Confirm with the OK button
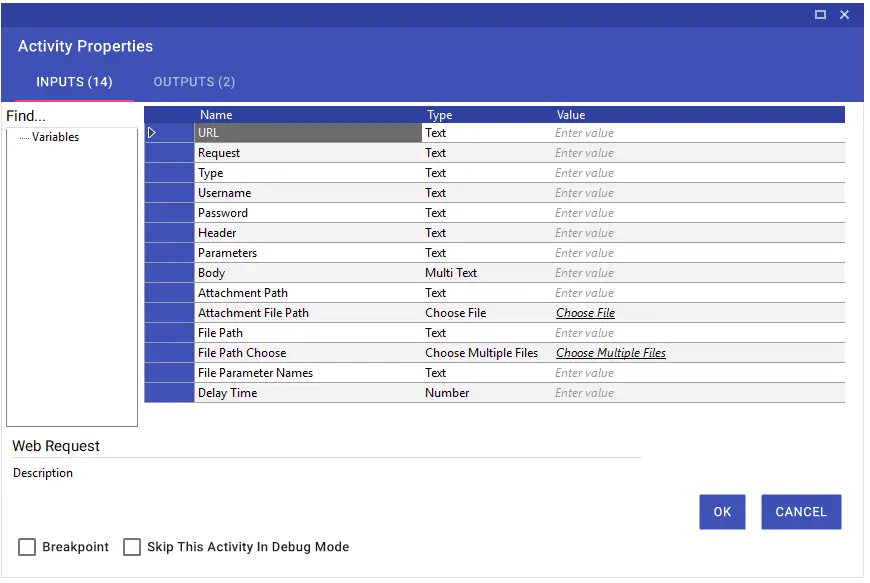Screen dimensions: 870x583 [x=722, y=512]
